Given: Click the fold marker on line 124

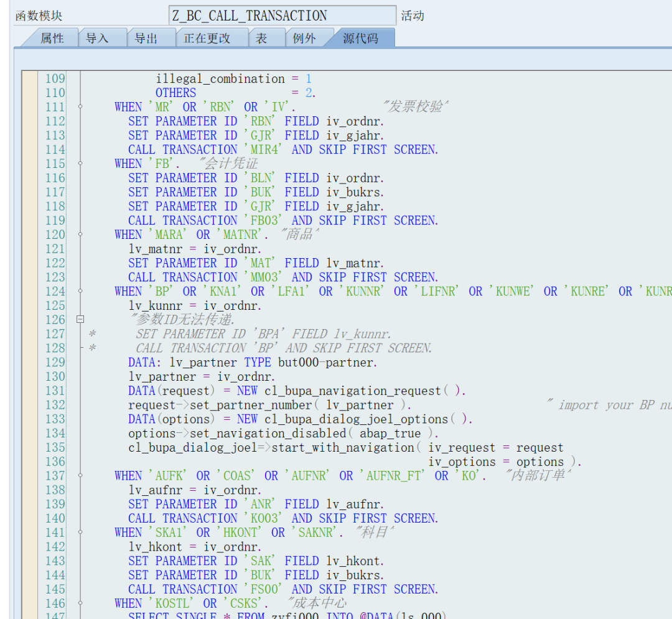Looking at the screenshot, I should pyautogui.click(x=80, y=291).
